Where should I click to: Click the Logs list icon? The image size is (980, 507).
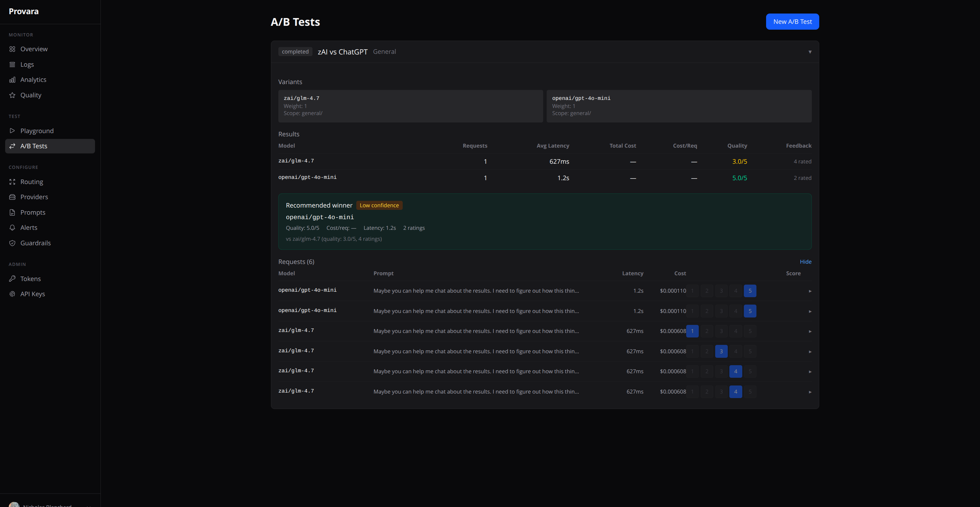(x=12, y=64)
